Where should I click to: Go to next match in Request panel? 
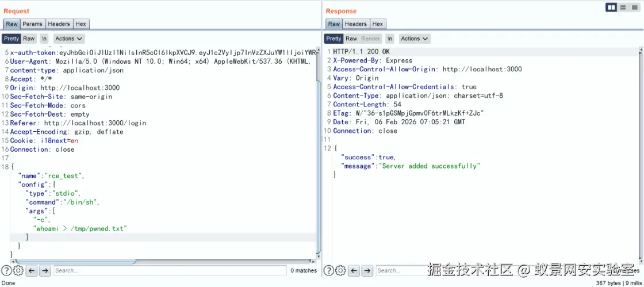(x=45, y=270)
